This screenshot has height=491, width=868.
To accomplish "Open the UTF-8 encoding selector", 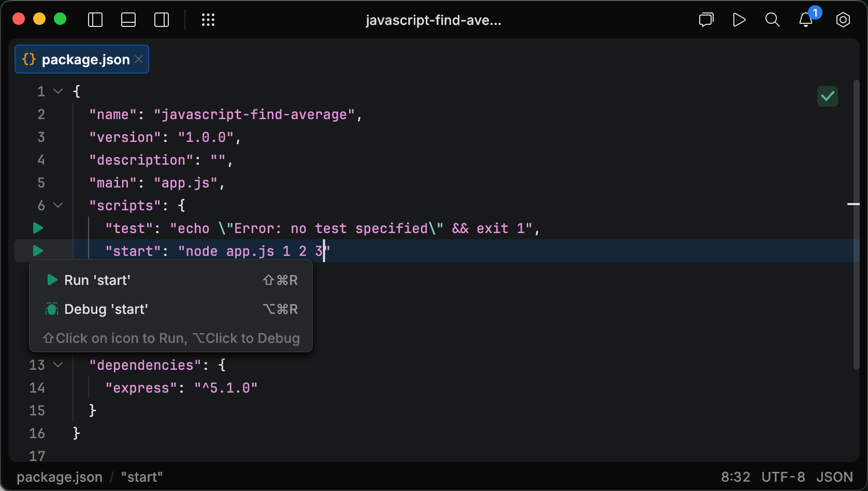I will 783,476.
